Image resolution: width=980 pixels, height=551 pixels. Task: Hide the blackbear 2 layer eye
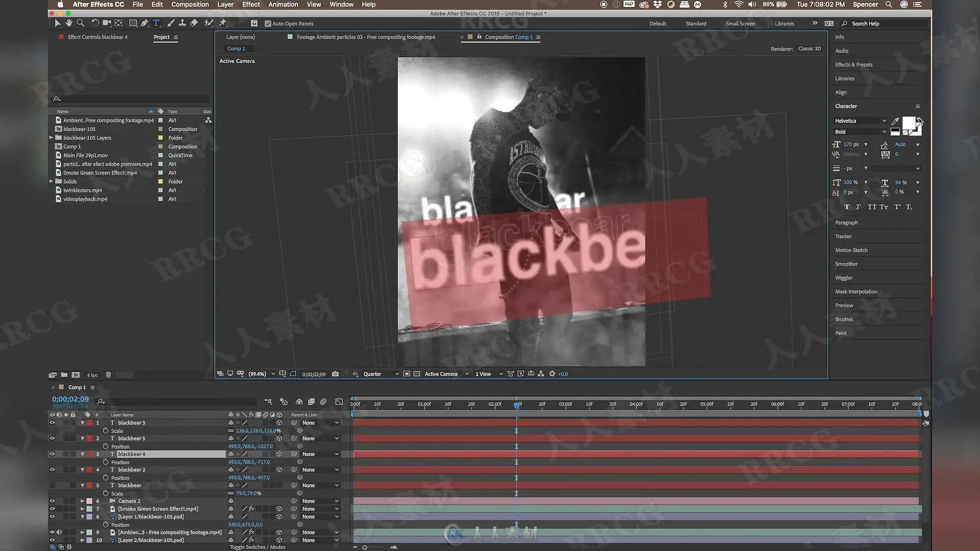[52, 470]
